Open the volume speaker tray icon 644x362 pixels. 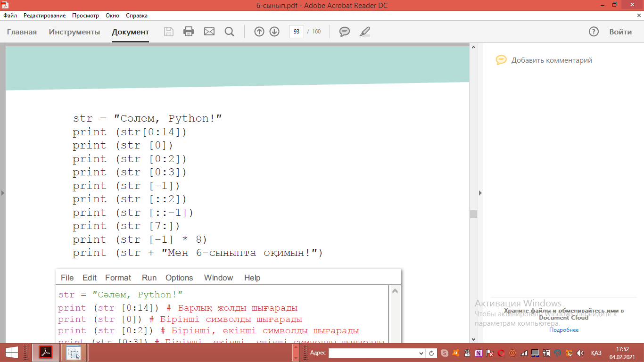coord(580,353)
